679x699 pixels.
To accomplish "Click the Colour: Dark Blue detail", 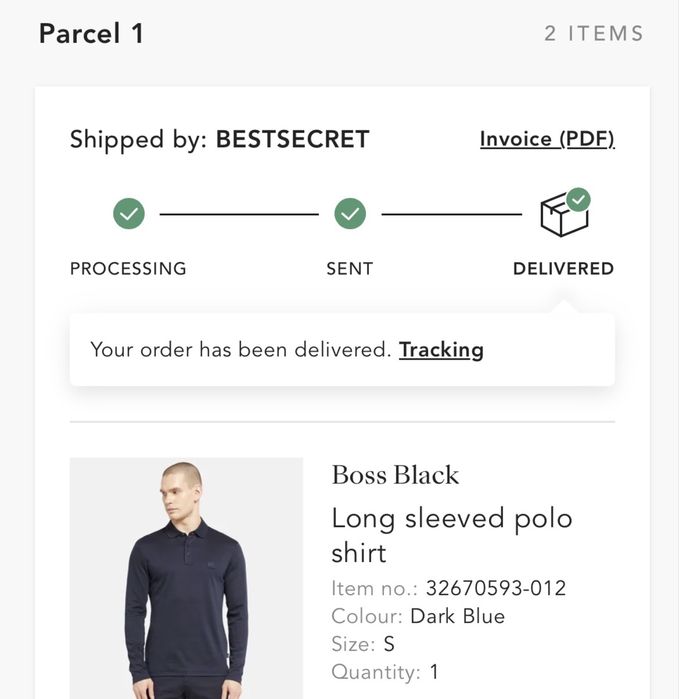I will point(418,616).
